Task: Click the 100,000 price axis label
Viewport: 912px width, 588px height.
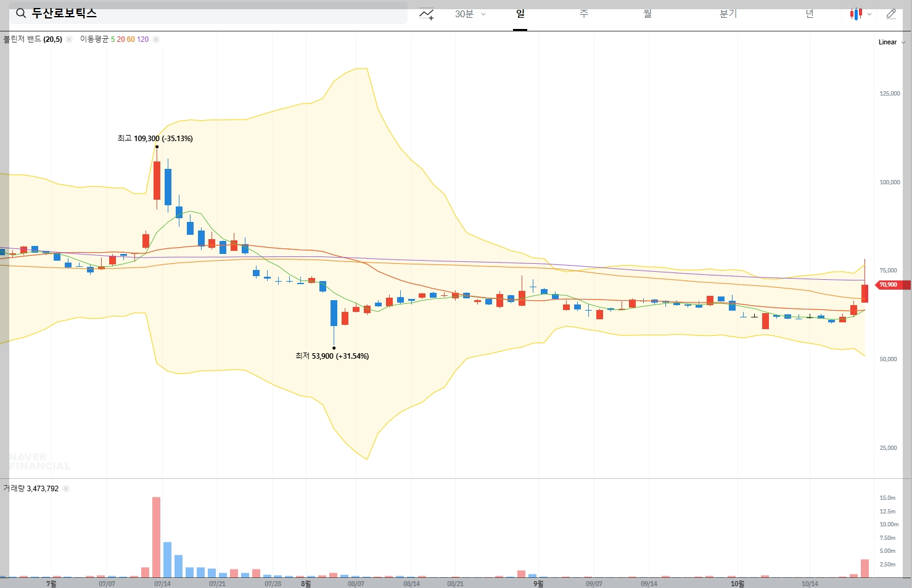Action: tap(890, 182)
